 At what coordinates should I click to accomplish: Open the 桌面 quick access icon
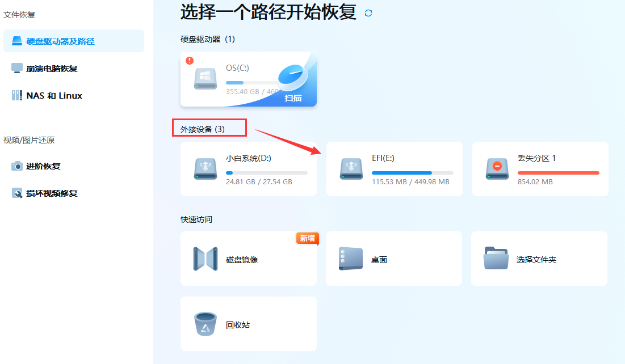393,259
